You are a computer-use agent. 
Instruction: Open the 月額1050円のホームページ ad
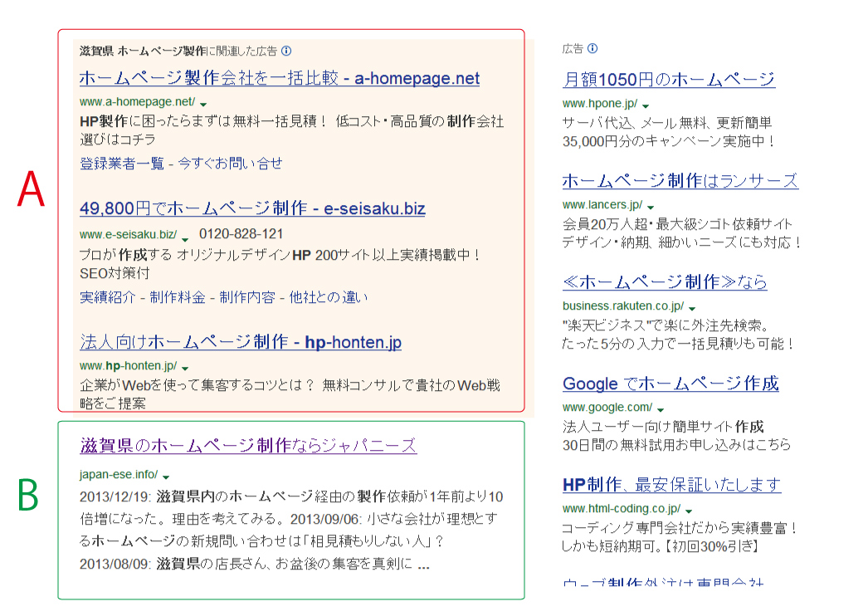(x=669, y=79)
